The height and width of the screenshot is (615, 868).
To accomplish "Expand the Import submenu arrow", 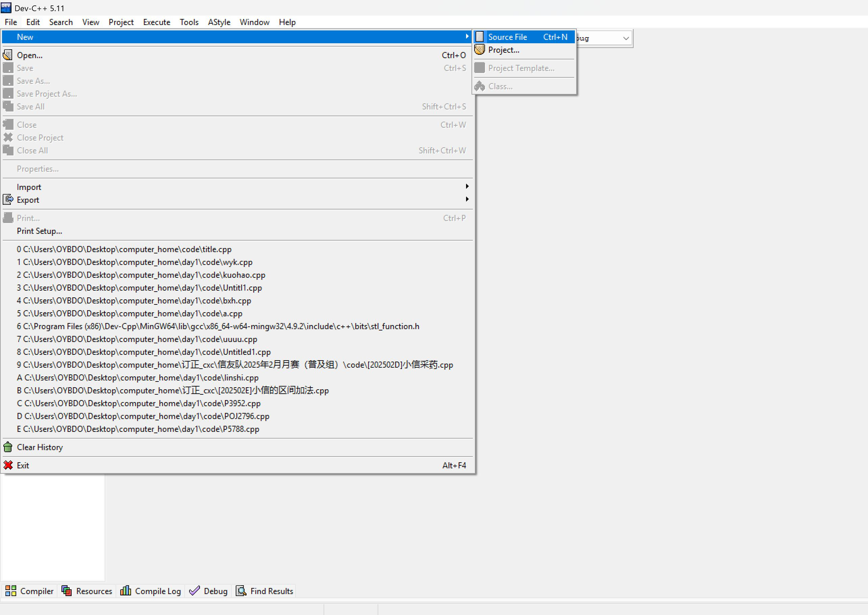I will coord(467,186).
